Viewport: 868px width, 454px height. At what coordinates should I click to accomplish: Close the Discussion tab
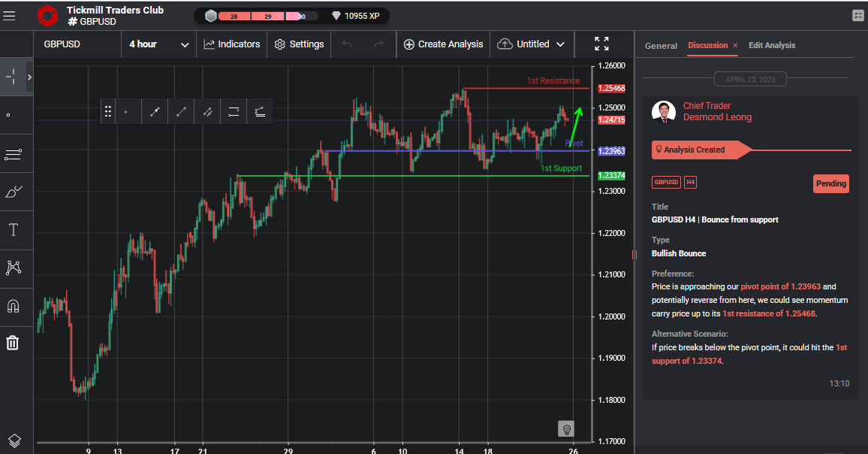click(735, 45)
